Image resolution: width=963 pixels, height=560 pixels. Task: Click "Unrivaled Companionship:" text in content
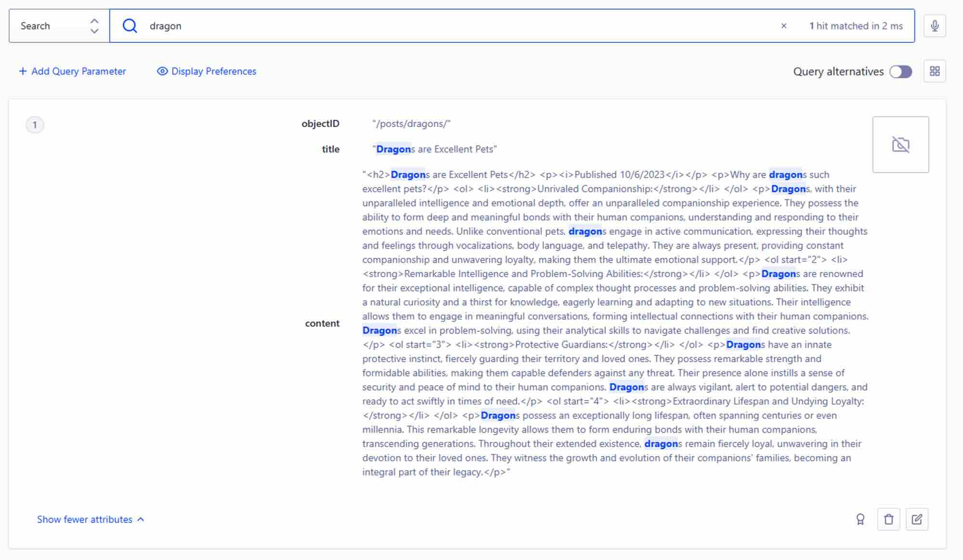595,189
